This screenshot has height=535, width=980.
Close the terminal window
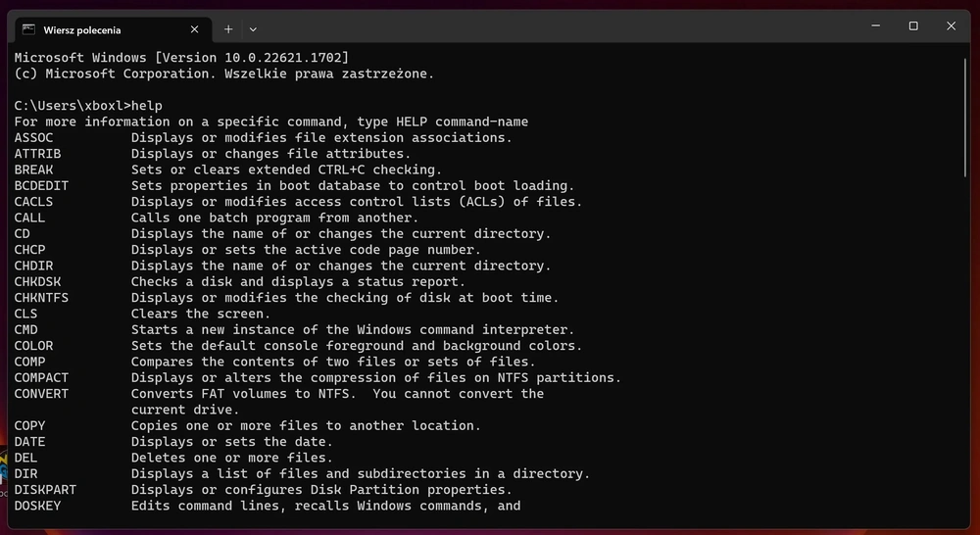pos(951,26)
